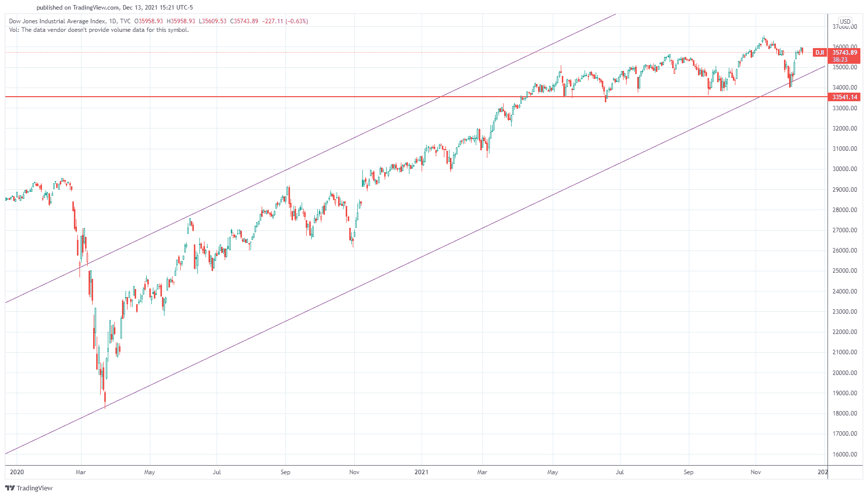Click the 20000.00 price axis label

click(845, 373)
